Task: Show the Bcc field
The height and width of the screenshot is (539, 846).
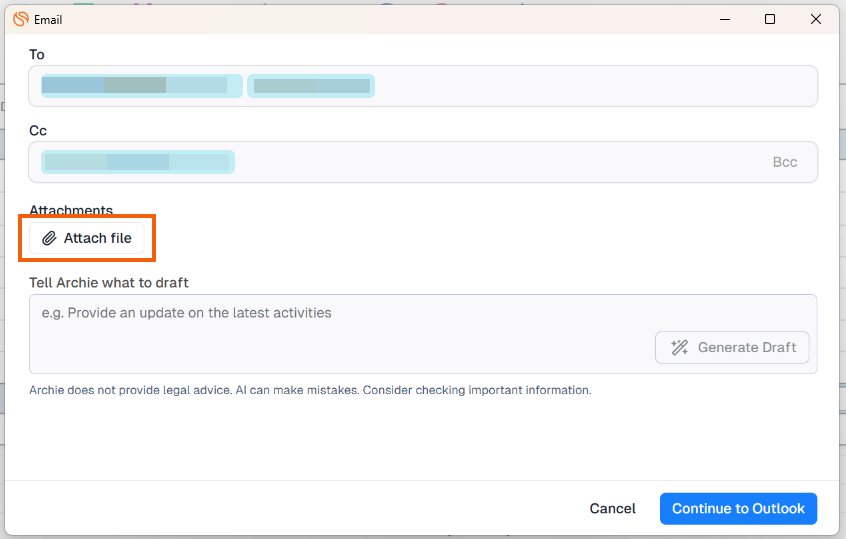Action: 784,162
